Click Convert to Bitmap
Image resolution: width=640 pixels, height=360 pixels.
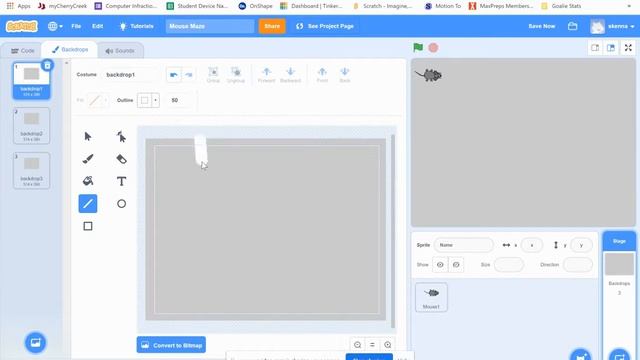point(171,345)
